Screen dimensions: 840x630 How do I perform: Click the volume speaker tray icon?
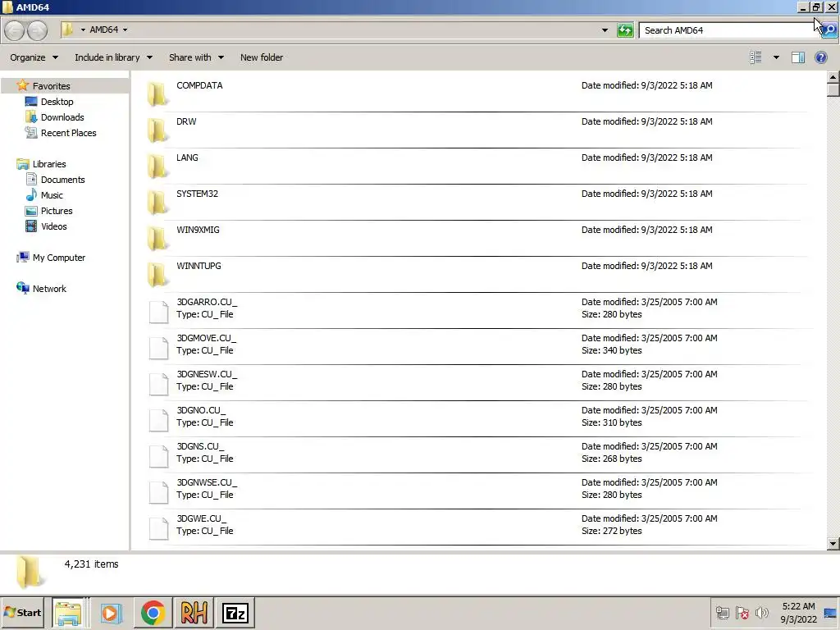click(761, 612)
